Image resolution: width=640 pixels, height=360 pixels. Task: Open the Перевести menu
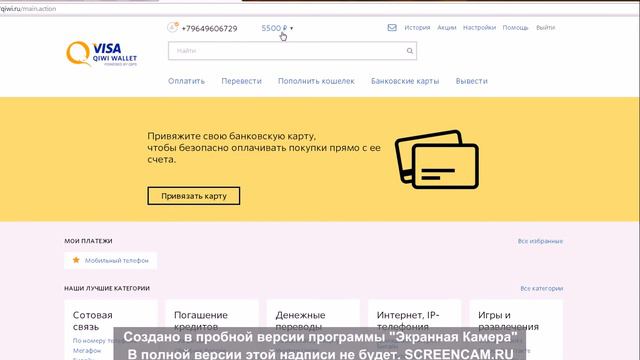click(241, 81)
